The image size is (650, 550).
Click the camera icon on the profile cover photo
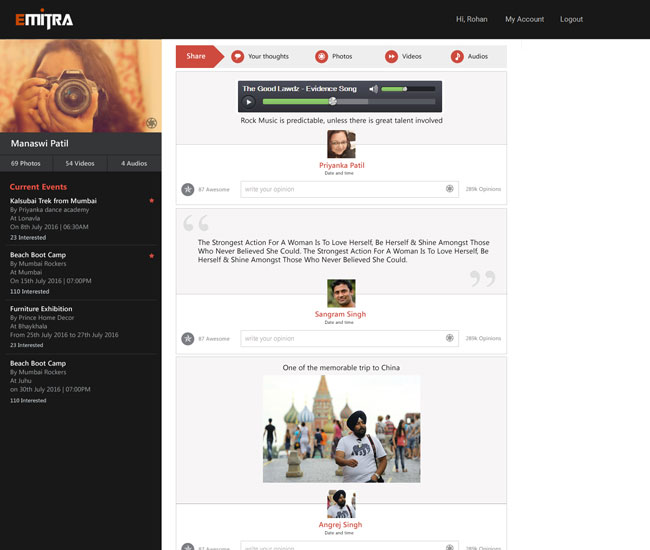coord(151,123)
